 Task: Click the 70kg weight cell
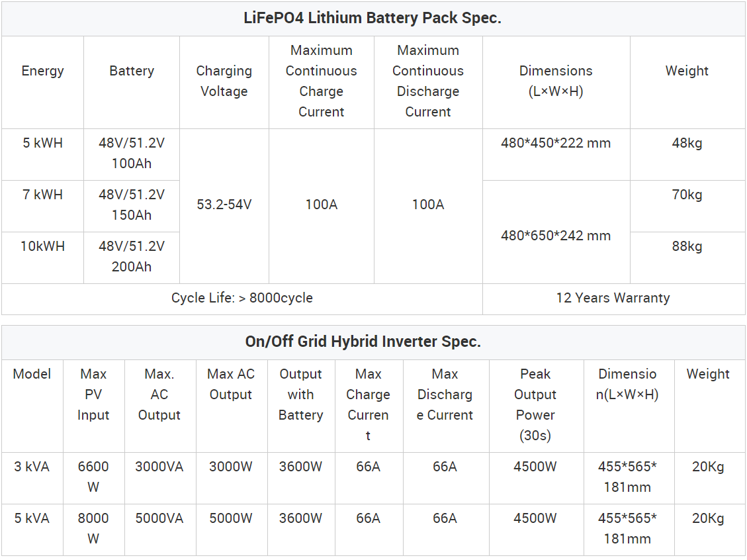click(687, 206)
